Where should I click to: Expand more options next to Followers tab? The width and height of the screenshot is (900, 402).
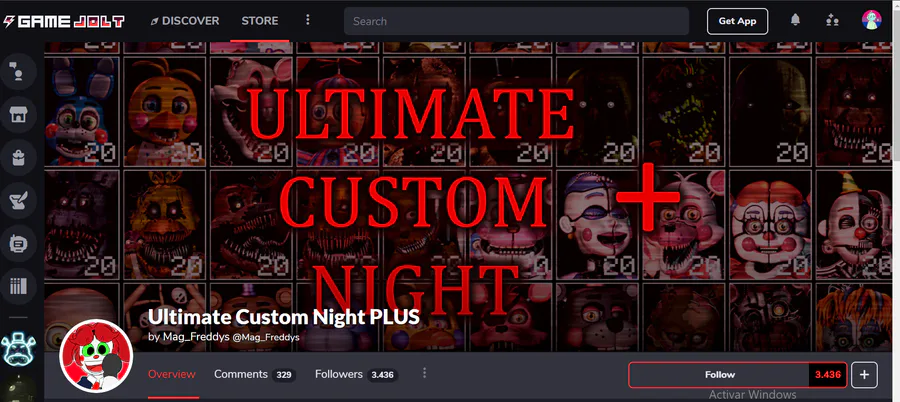tap(424, 373)
